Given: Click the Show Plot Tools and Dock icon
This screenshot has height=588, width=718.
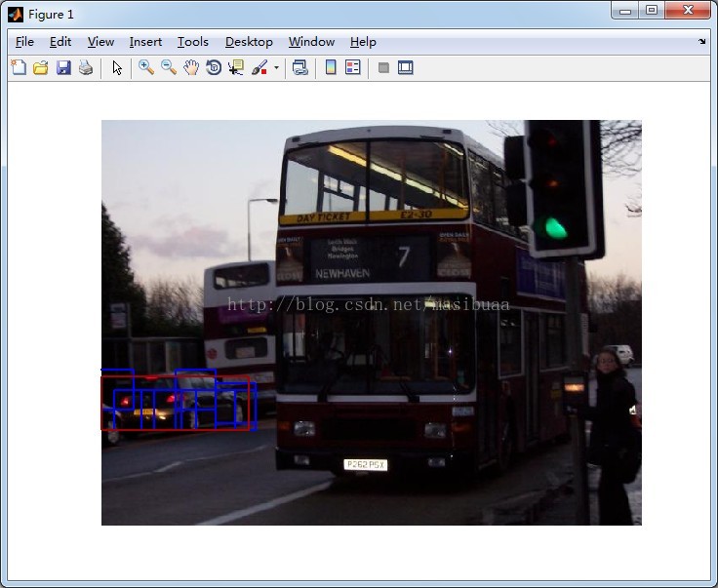Looking at the screenshot, I should [406, 67].
